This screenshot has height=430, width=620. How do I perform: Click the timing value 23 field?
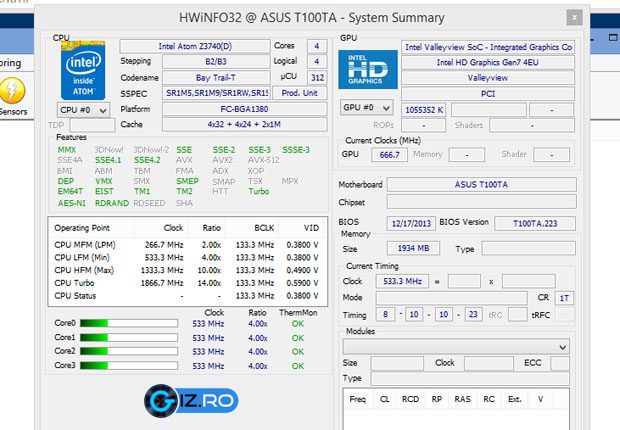tap(474, 314)
